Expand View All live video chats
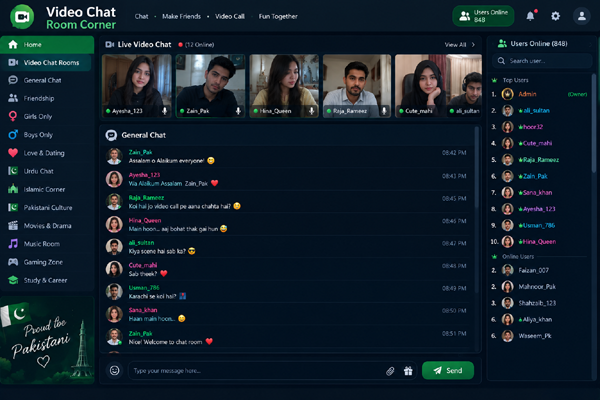Image resolution: width=600 pixels, height=400 pixels. (x=460, y=45)
